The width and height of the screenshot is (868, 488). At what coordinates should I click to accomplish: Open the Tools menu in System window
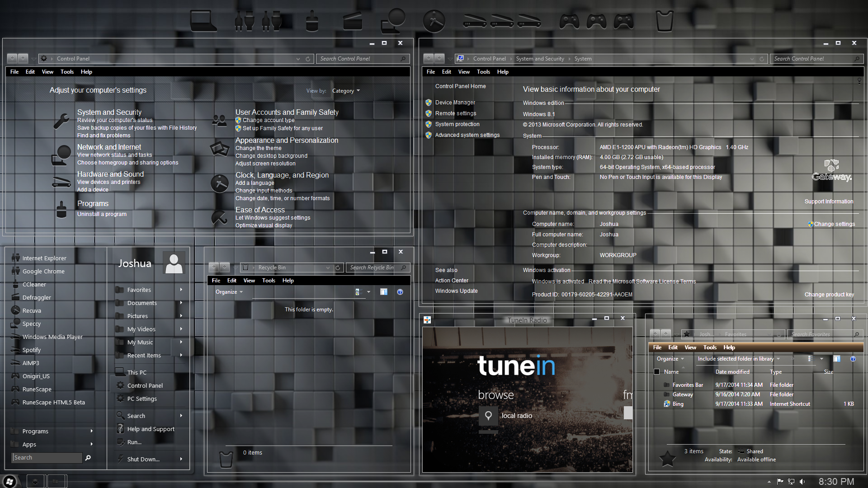[x=483, y=72]
